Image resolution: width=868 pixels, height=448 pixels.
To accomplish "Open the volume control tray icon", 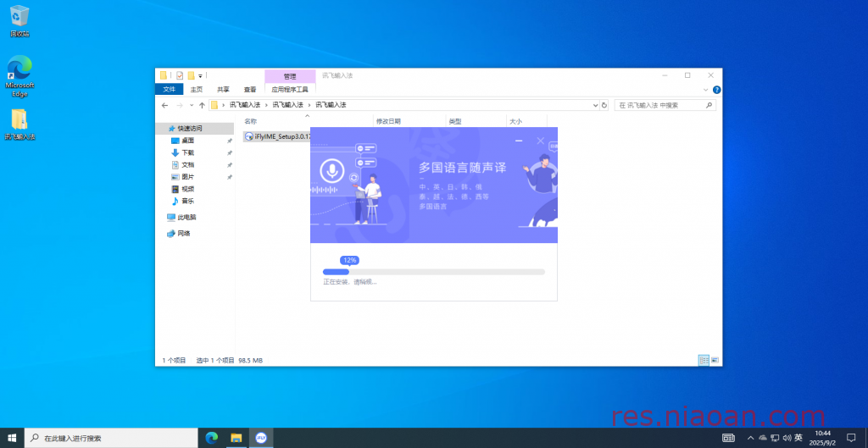I will click(787, 438).
